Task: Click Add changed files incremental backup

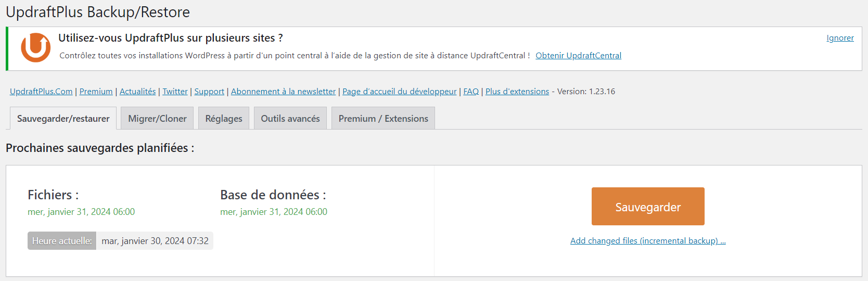Action: click(648, 241)
